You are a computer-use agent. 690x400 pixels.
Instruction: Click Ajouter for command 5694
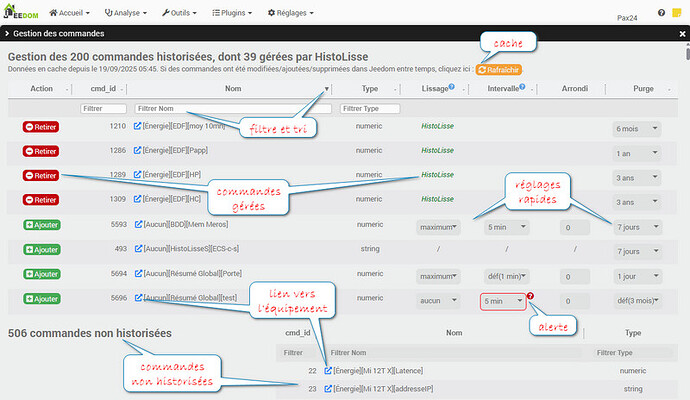coord(42,274)
